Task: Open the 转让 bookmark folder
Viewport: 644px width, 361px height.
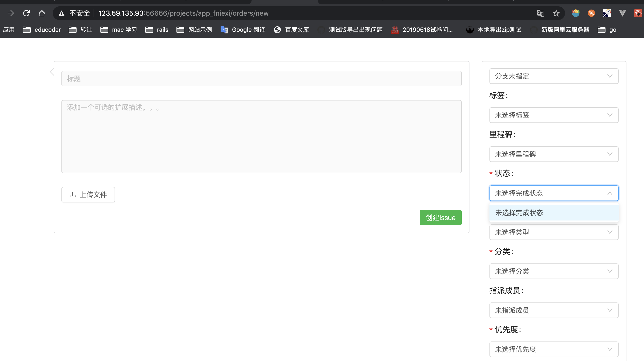Action: (80, 30)
